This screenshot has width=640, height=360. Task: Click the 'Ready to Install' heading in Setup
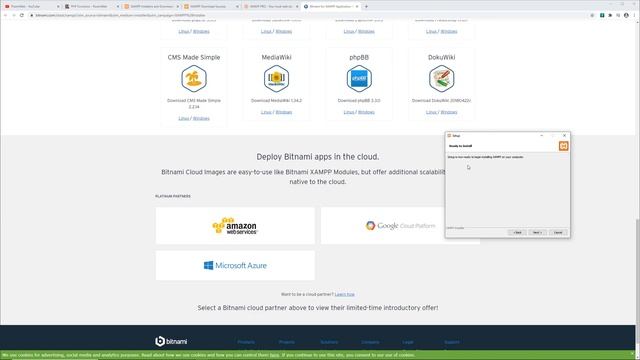[x=460, y=146]
